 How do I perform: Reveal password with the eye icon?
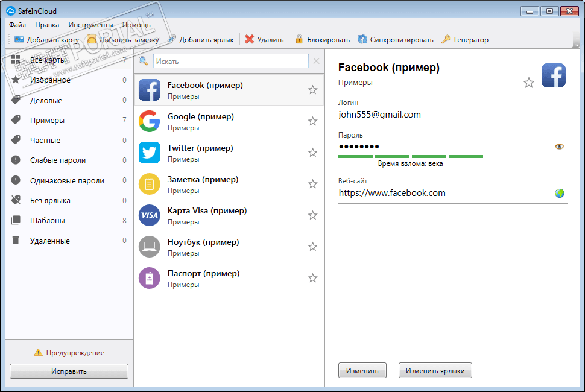(559, 146)
